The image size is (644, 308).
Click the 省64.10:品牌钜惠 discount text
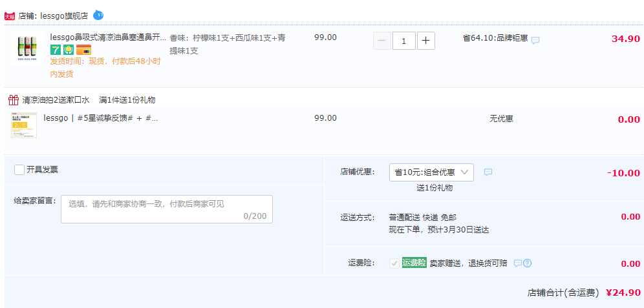point(495,38)
